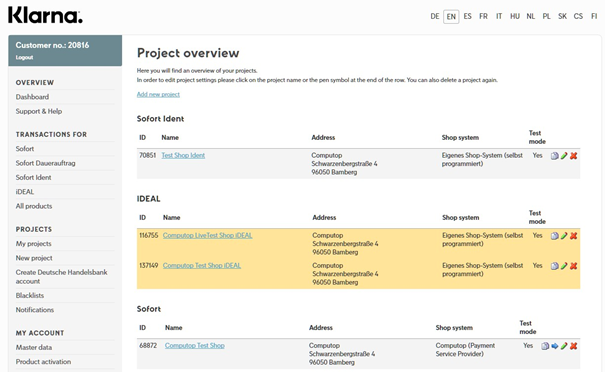Delete Computop LiveTest Shop iDEAL project
Viewport: 605px width, 372px height.
(x=573, y=236)
